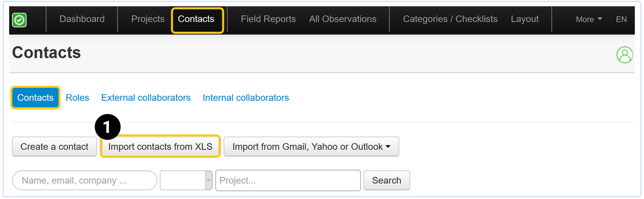
Task: Click the green checkmark app logo
Action: [x=19, y=20]
